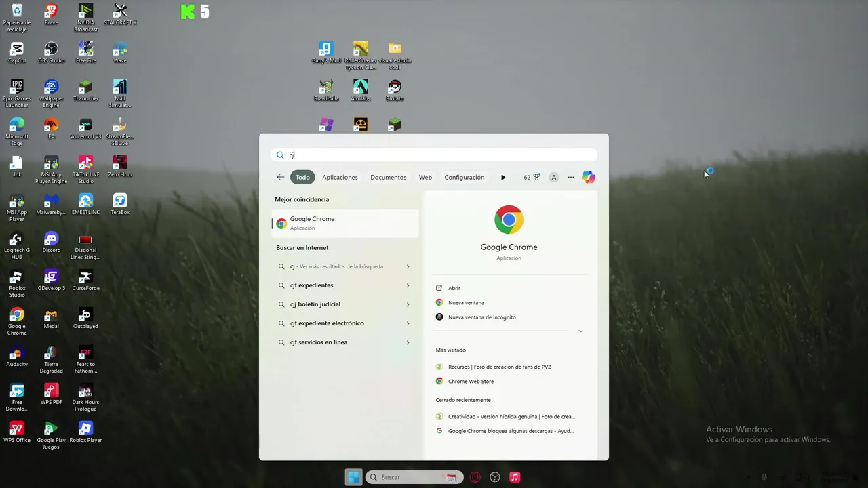Choose Nueva ventana option
Viewport: 868px width, 488px height.
click(x=466, y=302)
